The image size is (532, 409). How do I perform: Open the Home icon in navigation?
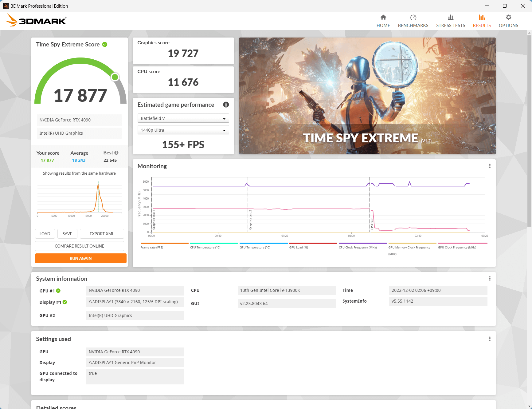click(383, 17)
